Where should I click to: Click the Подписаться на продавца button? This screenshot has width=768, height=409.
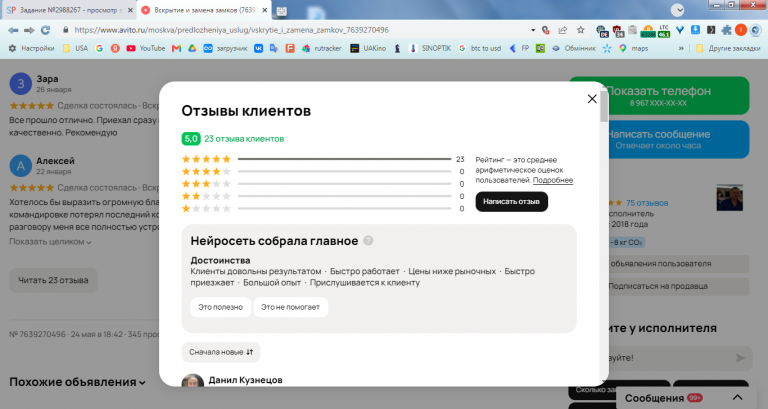point(658,286)
